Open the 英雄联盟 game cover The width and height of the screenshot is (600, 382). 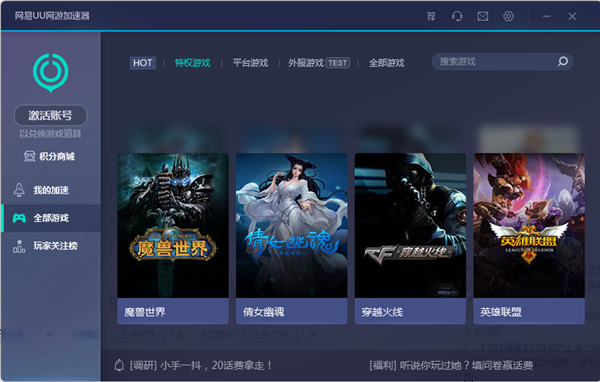[x=529, y=225]
